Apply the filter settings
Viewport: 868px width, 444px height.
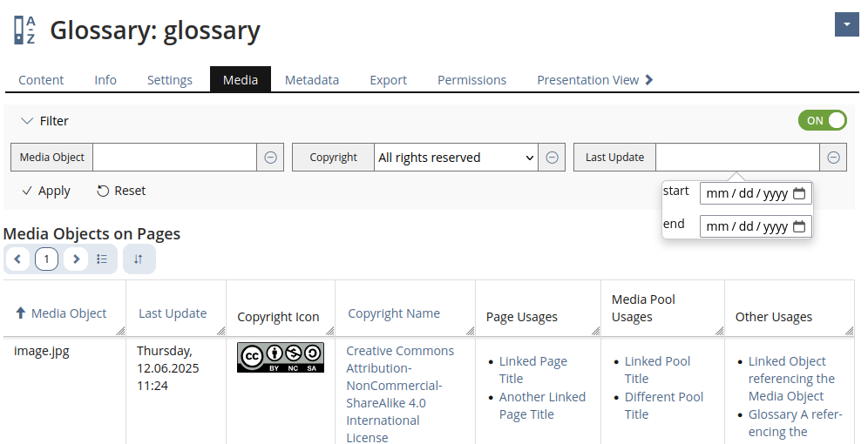pyautogui.click(x=46, y=191)
